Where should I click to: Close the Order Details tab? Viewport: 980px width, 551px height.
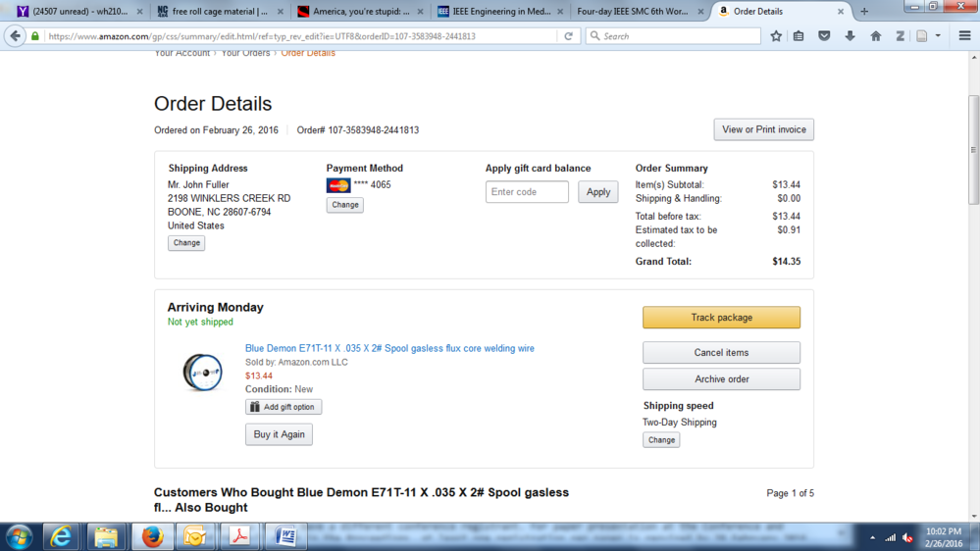pos(841,11)
